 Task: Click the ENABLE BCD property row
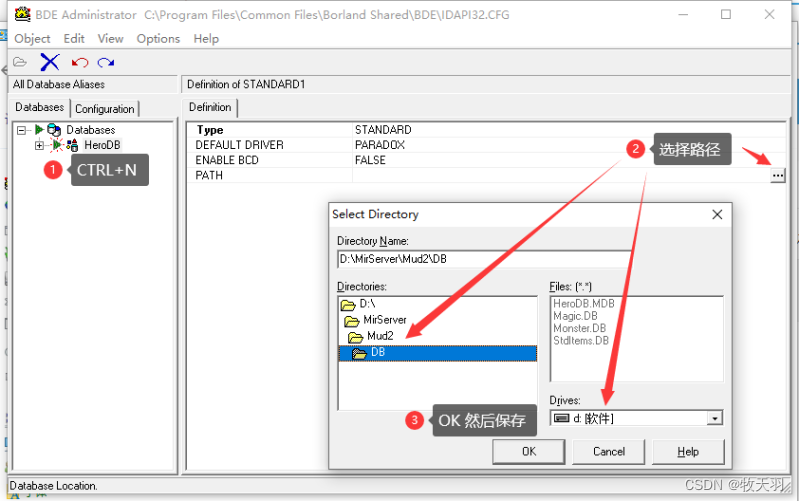click(486, 160)
